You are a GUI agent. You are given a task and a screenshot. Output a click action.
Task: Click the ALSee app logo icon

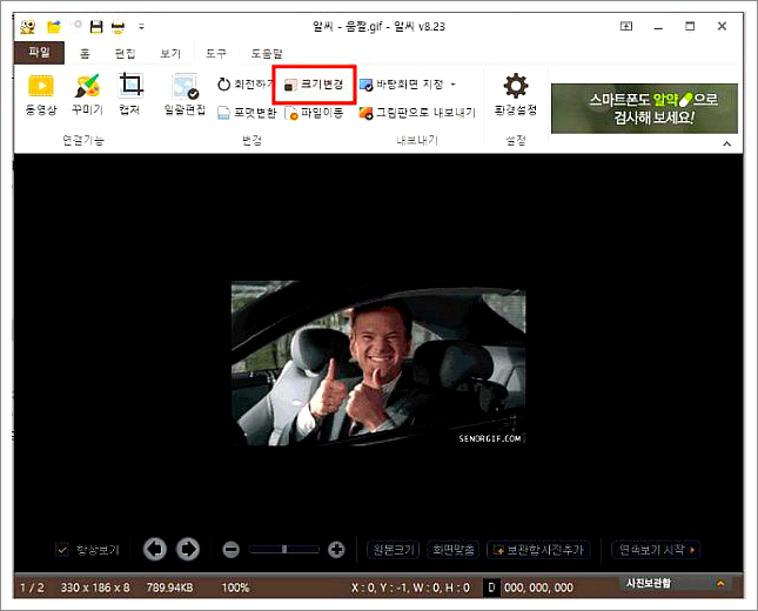(x=28, y=27)
